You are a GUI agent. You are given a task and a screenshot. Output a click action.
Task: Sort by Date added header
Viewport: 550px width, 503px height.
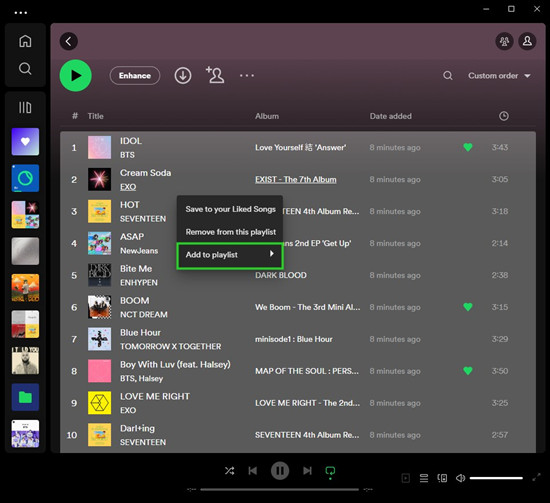click(390, 116)
